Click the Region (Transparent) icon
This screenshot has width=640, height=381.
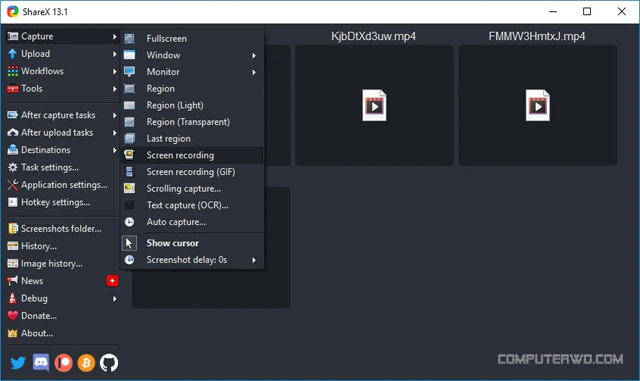click(x=129, y=122)
